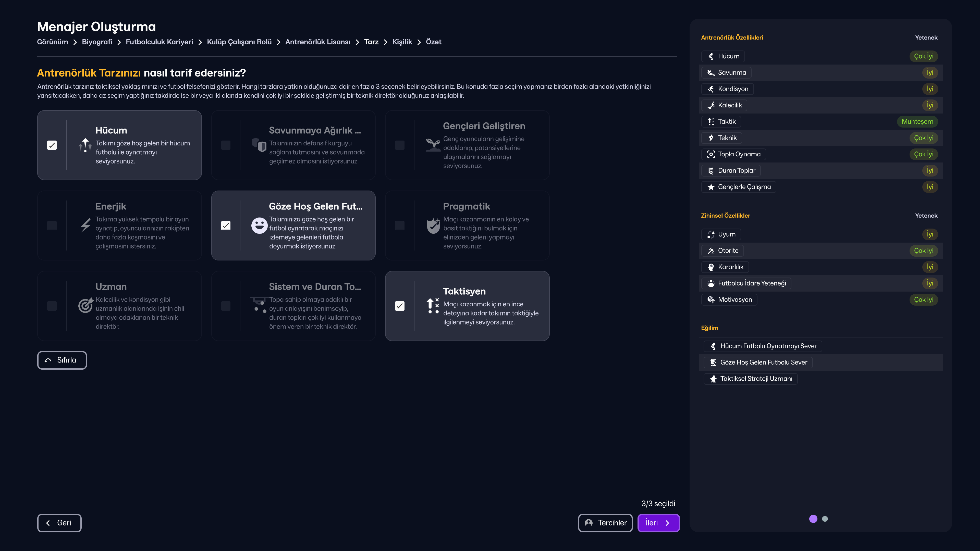Click the Kalecilik attribute icon
980x551 pixels.
point(711,105)
